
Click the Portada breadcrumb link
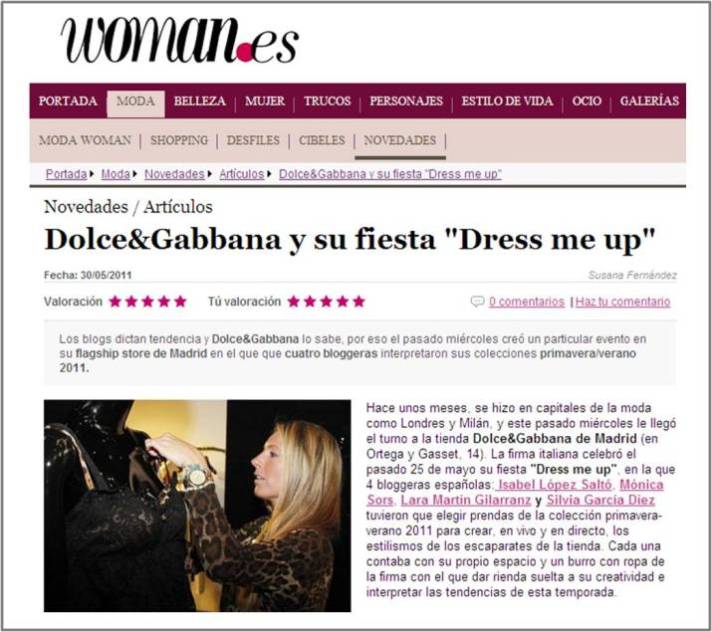66,174
